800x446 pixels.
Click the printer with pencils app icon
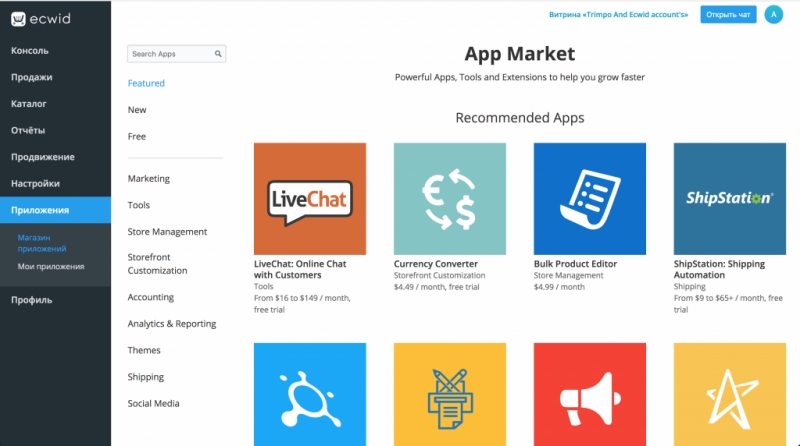tap(449, 394)
